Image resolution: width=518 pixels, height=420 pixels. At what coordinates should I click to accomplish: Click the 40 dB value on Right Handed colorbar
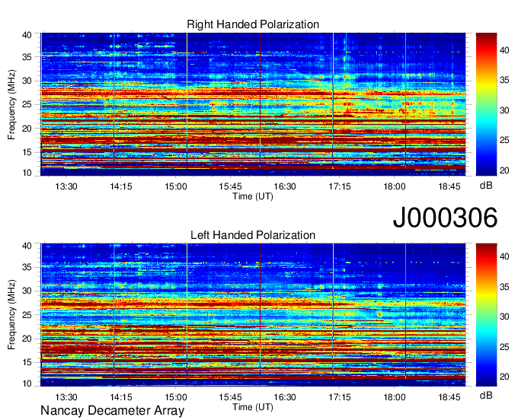coord(504,50)
